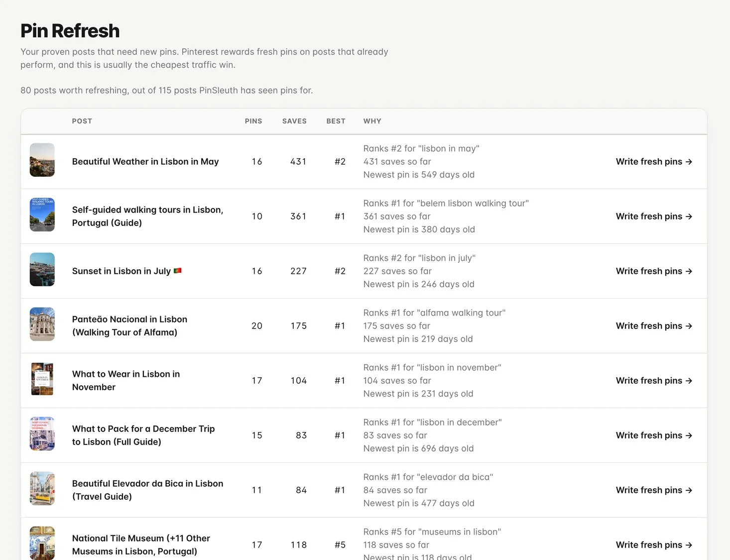
Task: Click Write fresh pins for What to Wear in November
Action: (x=654, y=380)
